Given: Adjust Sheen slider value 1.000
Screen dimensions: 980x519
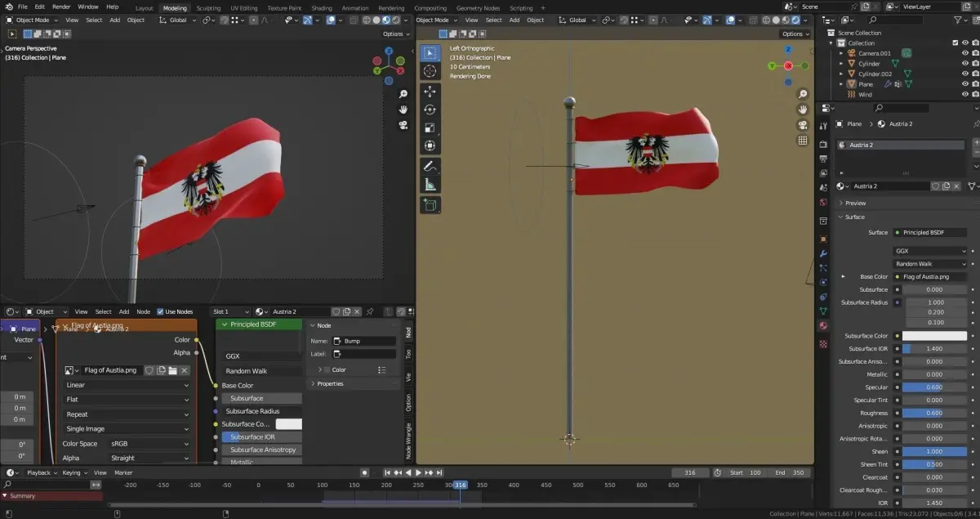Looking at the screenshot, I should 934,451.
